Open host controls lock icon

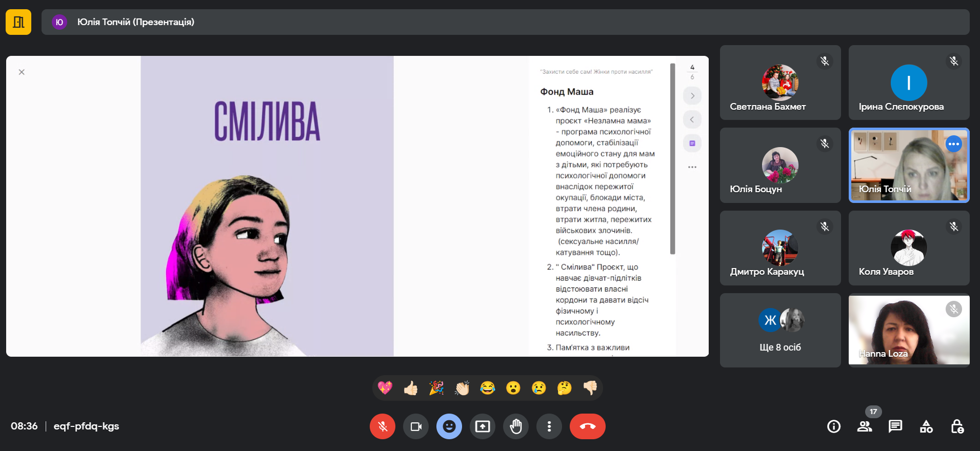pyautogui.click(x=957, y=426)
